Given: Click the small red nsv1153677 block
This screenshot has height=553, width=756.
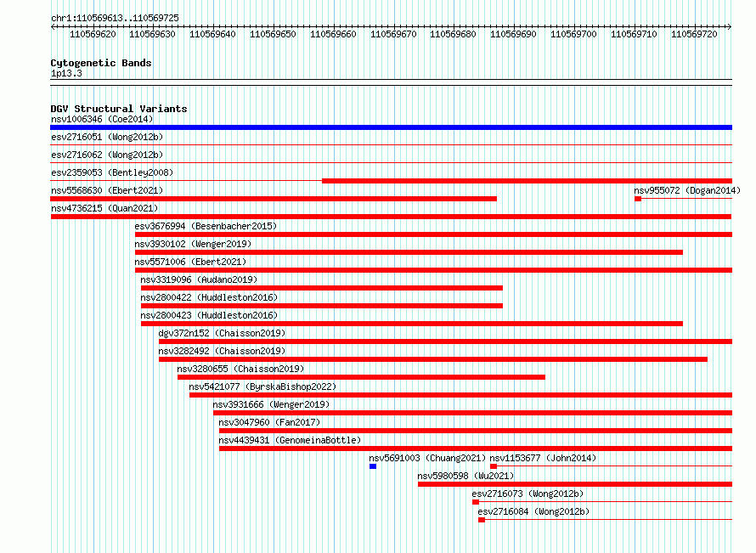Looking at the screenshot, I should [494, 466].
